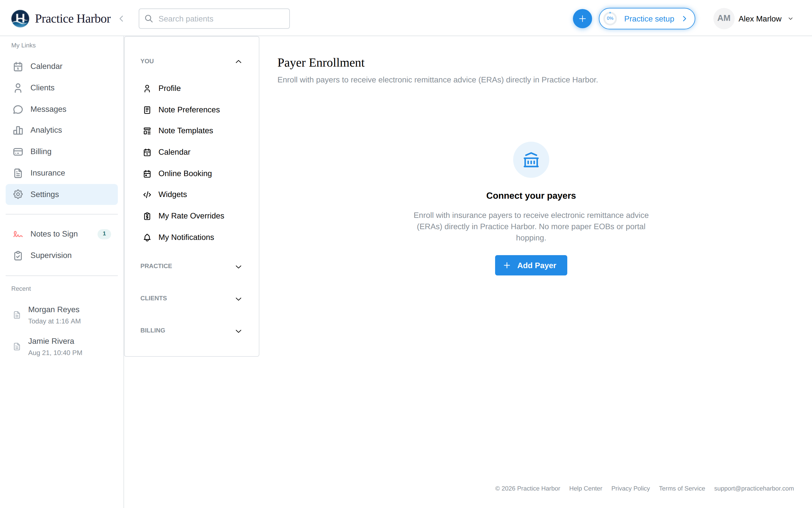
Task: Click the Billing card icon
Action: click(x=18, y=152)
